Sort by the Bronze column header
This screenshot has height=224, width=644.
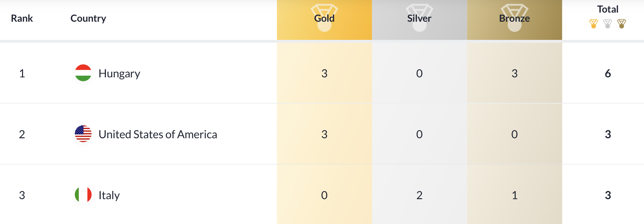coord(515,18)
